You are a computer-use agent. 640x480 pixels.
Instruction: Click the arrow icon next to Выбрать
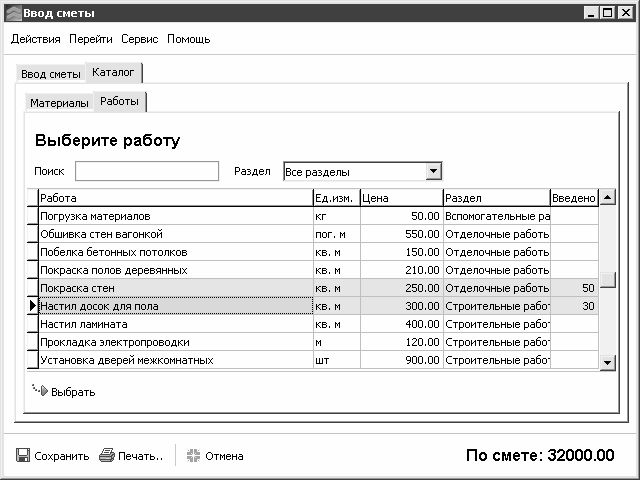click(x=40, y=390)
